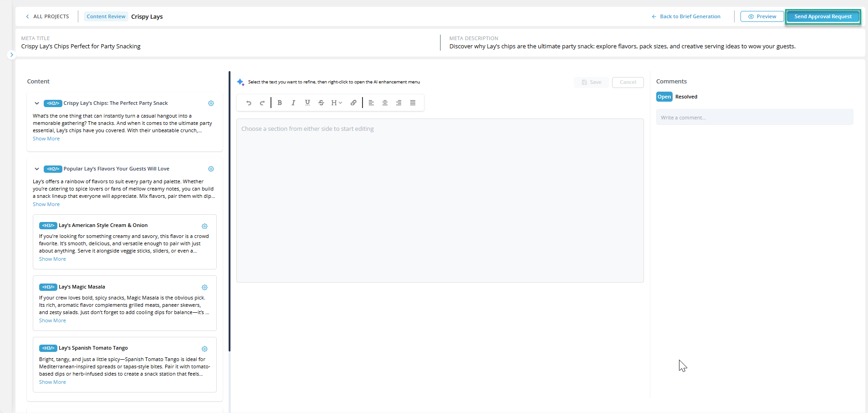
Task: Show more of American Style Cream & Onion
Action: click(x=52, y=259)
